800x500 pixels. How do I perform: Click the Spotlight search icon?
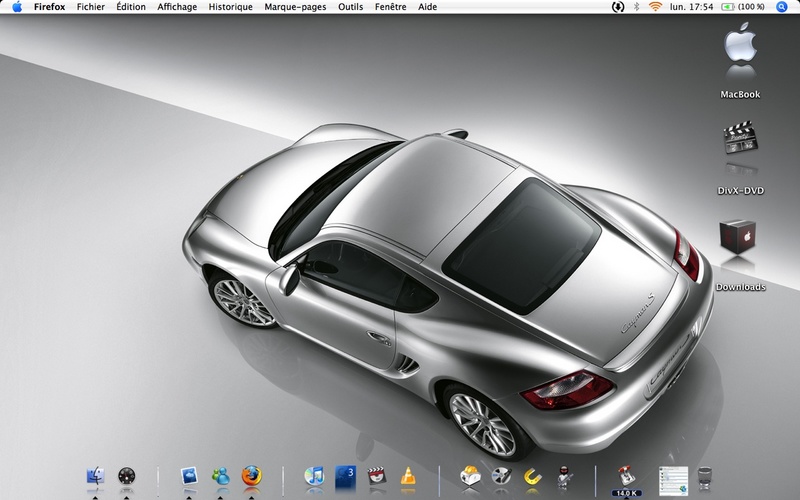coord(782,7)
